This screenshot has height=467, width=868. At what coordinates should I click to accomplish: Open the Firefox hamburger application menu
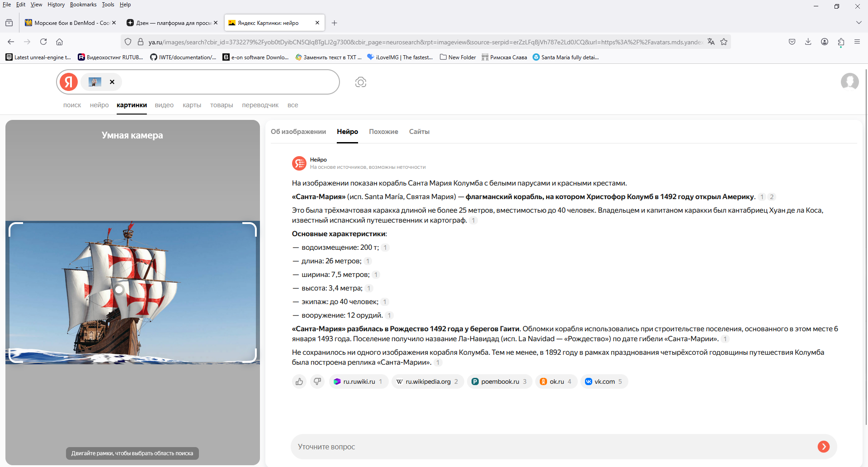(x=857, y=42)
